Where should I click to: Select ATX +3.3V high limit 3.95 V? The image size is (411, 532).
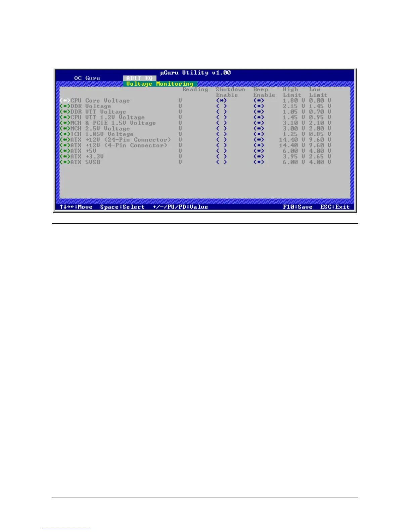coord(294,157)
